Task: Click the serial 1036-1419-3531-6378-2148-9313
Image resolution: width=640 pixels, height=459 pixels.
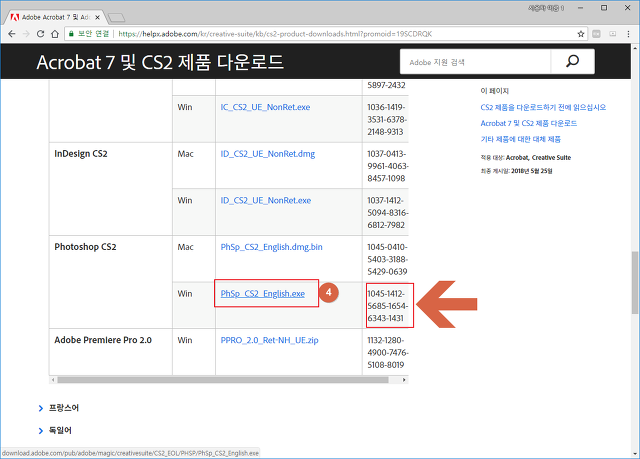Action: click(387, 120)
